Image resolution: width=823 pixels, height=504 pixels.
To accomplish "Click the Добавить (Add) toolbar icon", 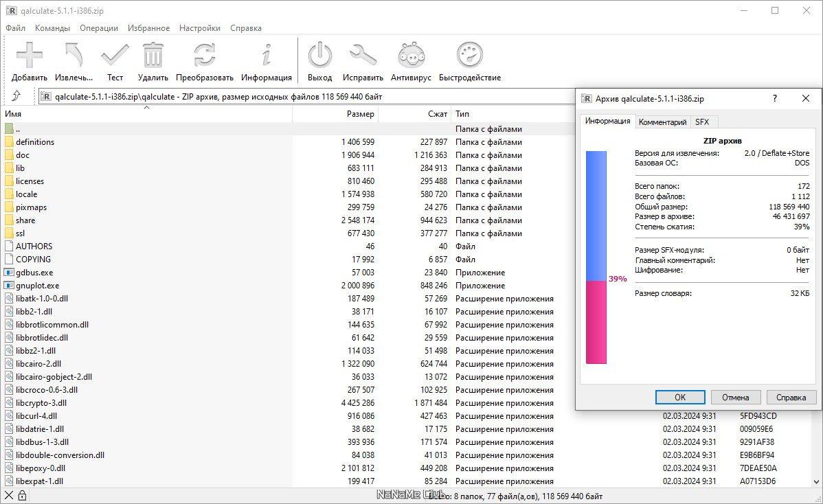I will (30, 56).
